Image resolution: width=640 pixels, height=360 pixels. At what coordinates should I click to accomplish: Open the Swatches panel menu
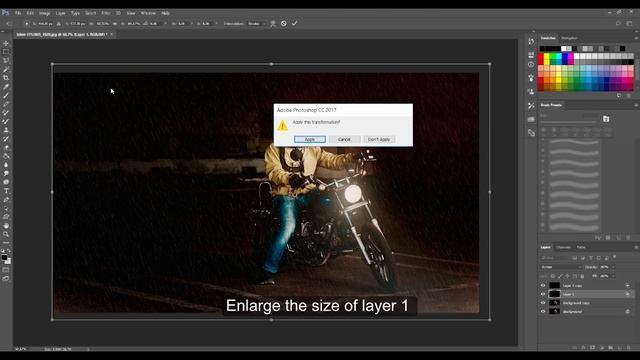pyautogui.click(x=636, y=38)
